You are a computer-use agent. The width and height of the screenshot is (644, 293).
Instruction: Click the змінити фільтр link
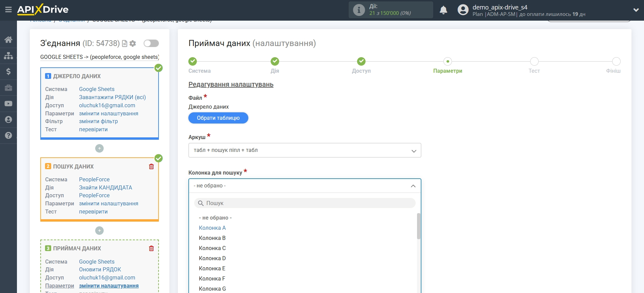[98, 121]
